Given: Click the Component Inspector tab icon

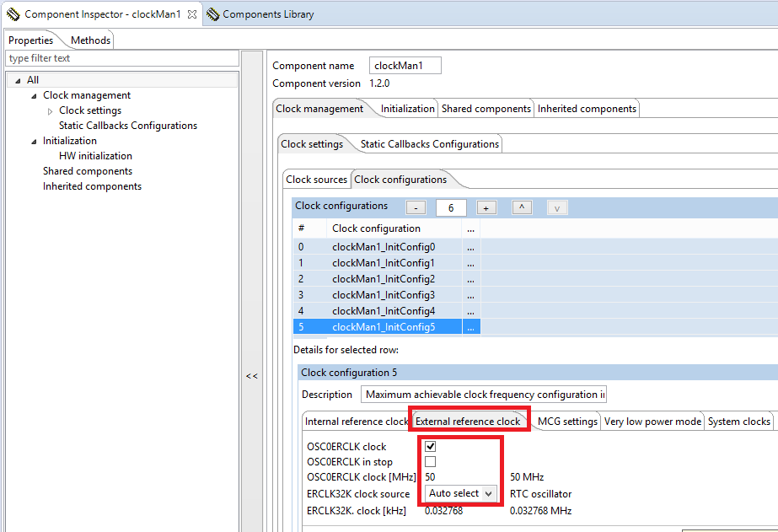Looking at the screenshot, I should [x=13, y=14].
